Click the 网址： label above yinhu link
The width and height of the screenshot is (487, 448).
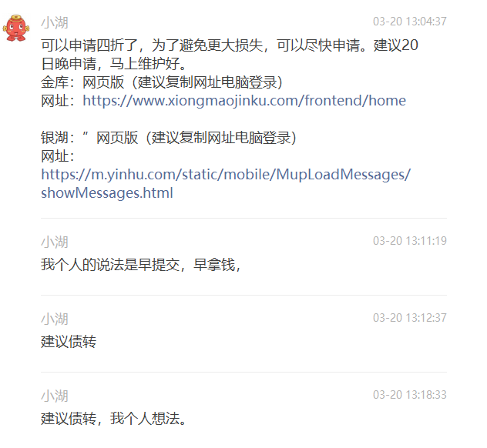click(x=58, y=156)
